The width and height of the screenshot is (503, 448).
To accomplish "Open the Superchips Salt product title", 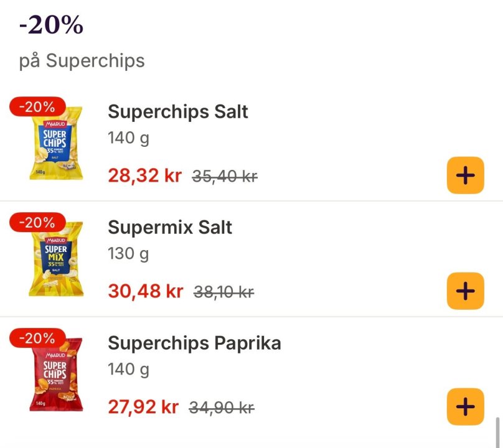I will (x=178, y=112).
